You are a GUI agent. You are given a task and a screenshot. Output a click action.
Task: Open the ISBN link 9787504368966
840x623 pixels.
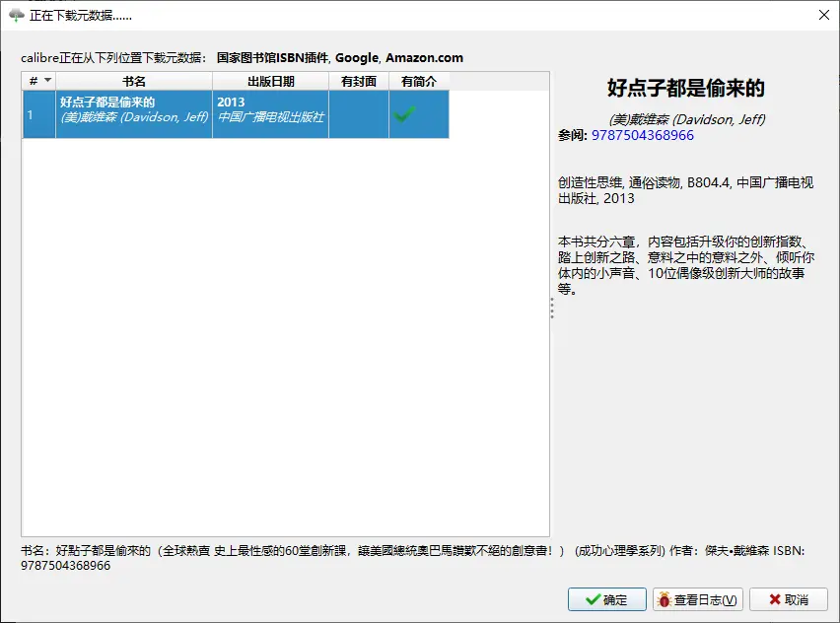(642, 135)
